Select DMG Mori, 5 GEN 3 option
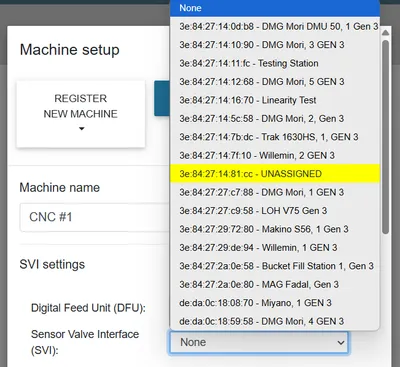 (x=275, y=82)
